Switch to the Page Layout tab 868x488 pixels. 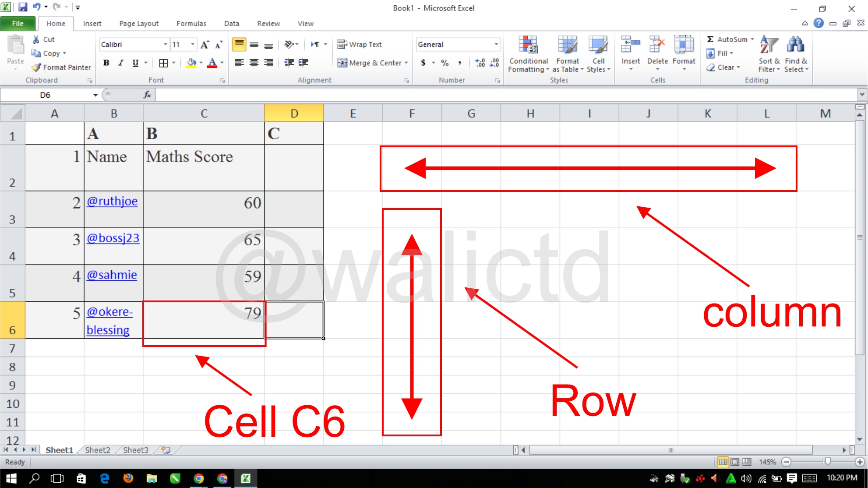tap(139, 24)
